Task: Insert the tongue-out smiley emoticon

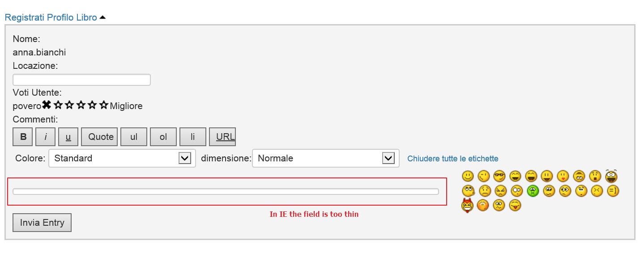Action: coord(515,206)
